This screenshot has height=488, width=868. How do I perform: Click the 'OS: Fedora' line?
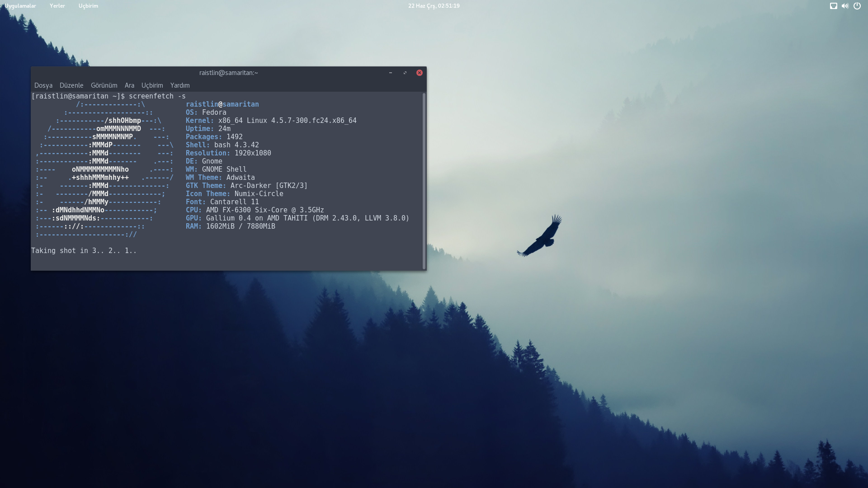tap(206, 113)
